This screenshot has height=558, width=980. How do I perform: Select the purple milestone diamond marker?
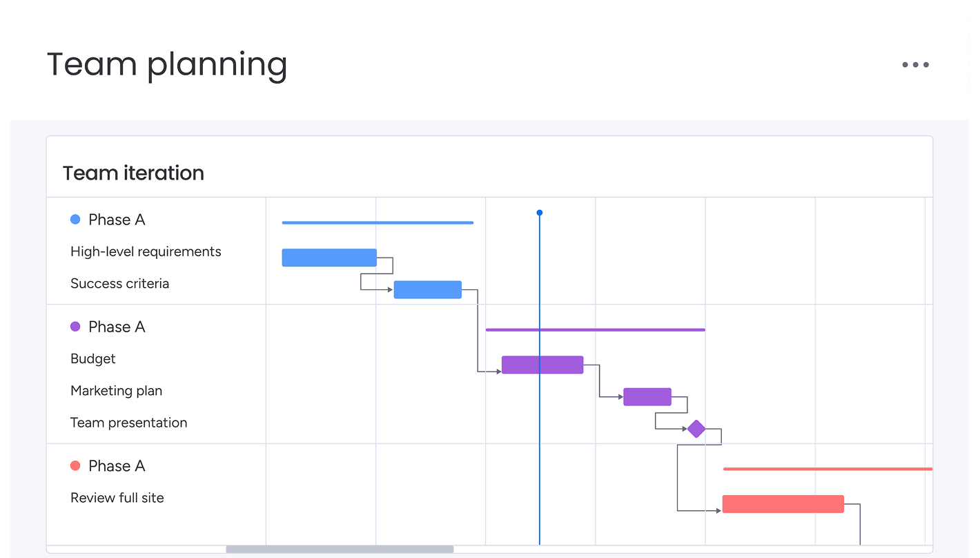[696, 429]
